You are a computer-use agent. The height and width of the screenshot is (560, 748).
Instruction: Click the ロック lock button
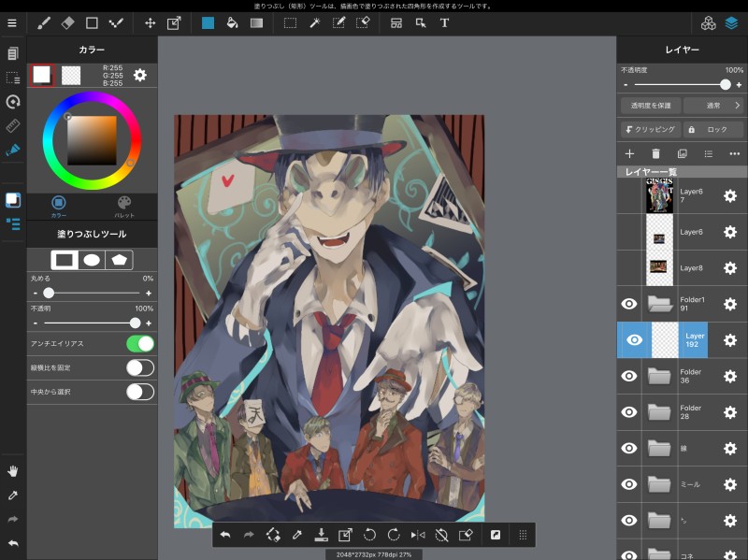(x=713, y=129)
